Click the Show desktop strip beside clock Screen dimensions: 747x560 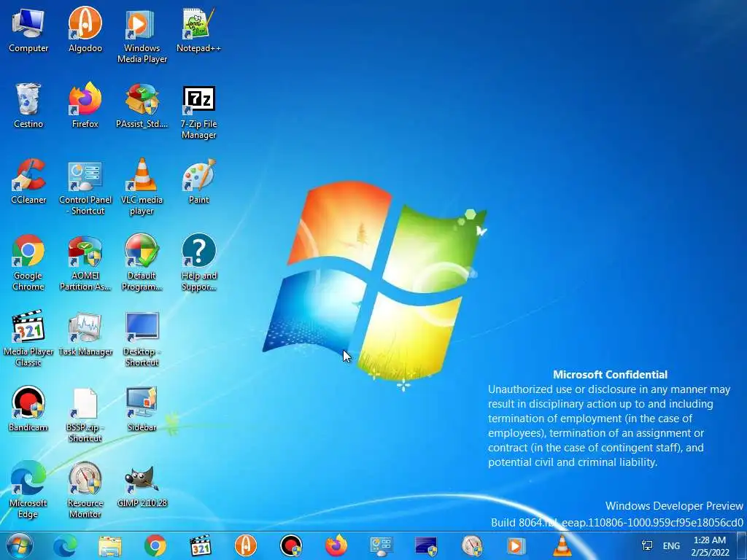click(741, 545)
